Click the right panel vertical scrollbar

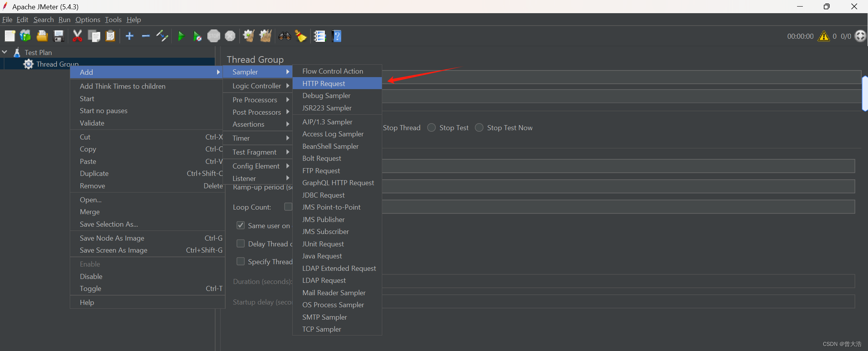[x=865, y=93]
